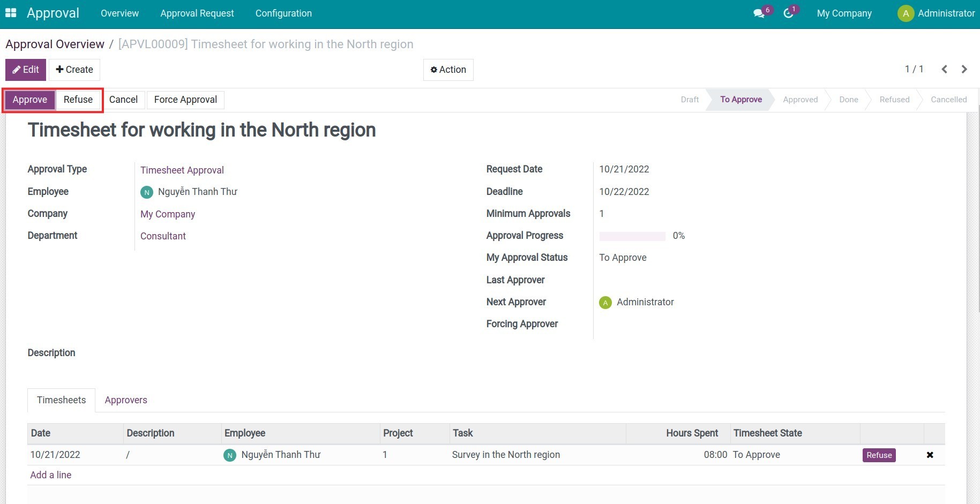Switch to the Approvers tab
This screenshot has height=504, width=980.
point(125,400)
